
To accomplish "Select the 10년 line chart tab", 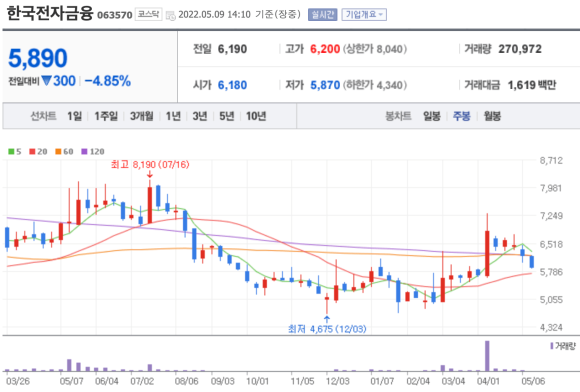I will pyautogui.click(x=256, y=116).
